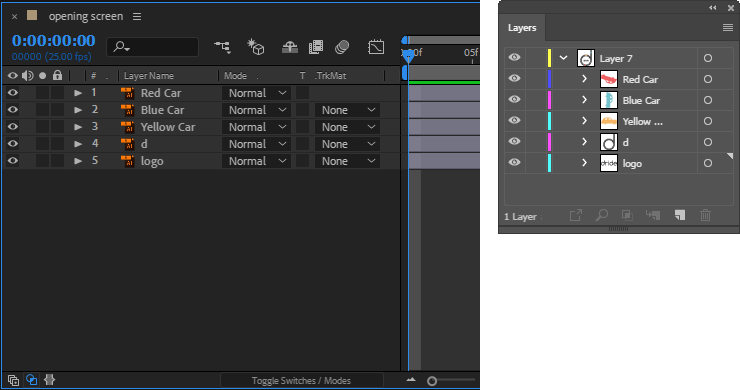This screenshot has width=740, height=390.
Task: Toggle Layer 7 visibility in Layers panel
Action: [x=514, y=58]
